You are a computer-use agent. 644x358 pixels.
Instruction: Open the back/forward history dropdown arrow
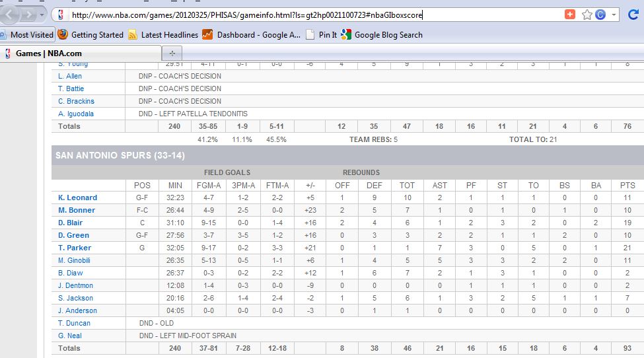42,15
